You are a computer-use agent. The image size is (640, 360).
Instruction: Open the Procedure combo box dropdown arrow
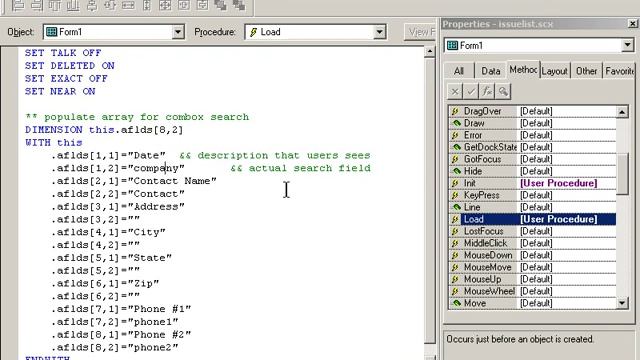(x=379, y=32)
